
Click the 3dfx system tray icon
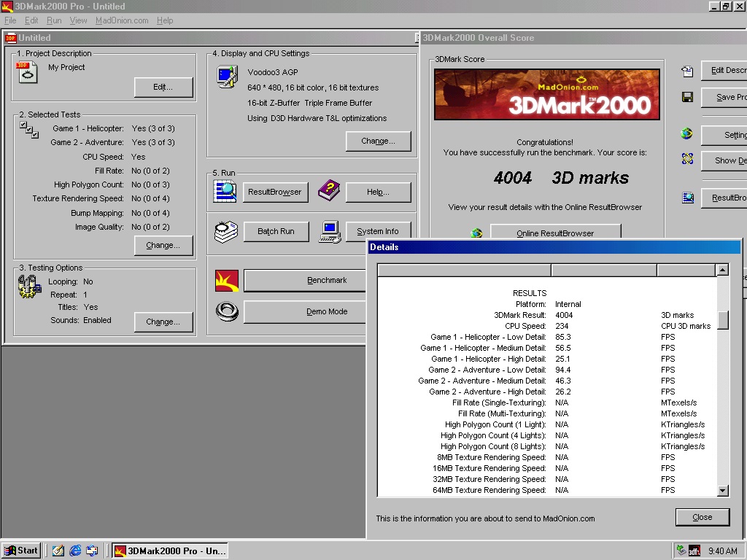pos(694,551)
